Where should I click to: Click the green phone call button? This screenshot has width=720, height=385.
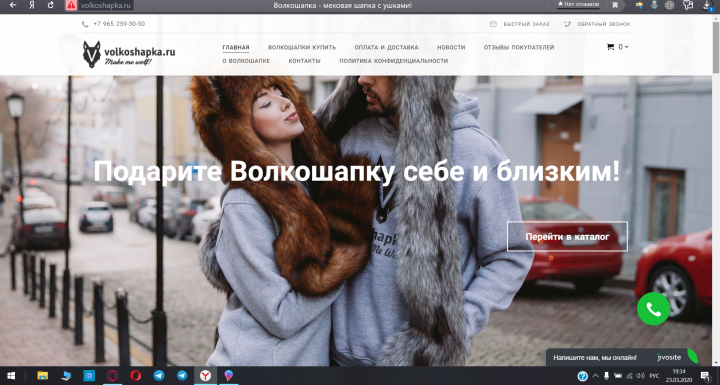653,309
